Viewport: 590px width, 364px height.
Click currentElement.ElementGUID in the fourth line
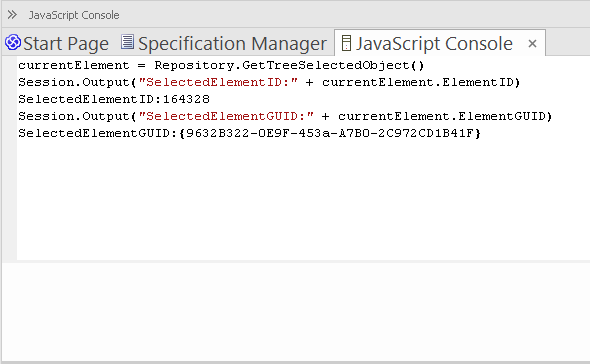(x=442, y=116)
